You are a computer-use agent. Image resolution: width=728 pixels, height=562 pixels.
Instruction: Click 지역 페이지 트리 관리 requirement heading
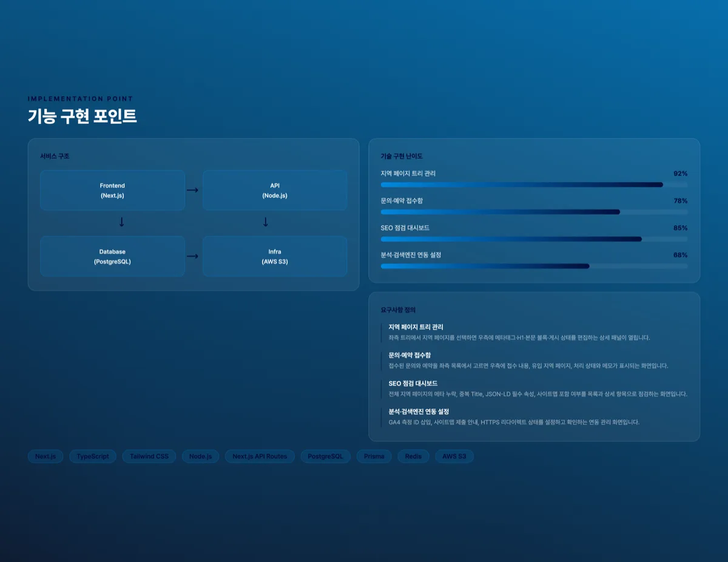tap(416, 327)
